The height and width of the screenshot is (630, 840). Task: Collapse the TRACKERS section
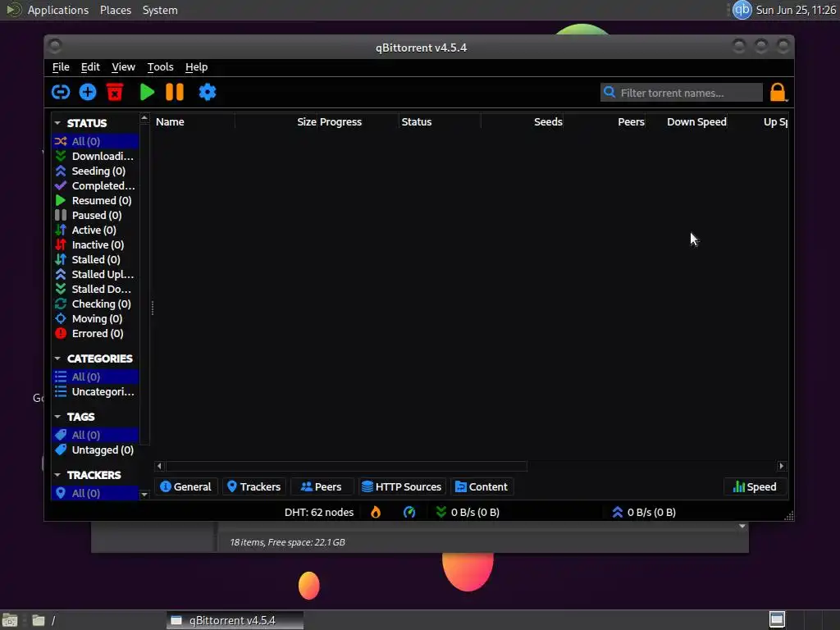point(57,475)
